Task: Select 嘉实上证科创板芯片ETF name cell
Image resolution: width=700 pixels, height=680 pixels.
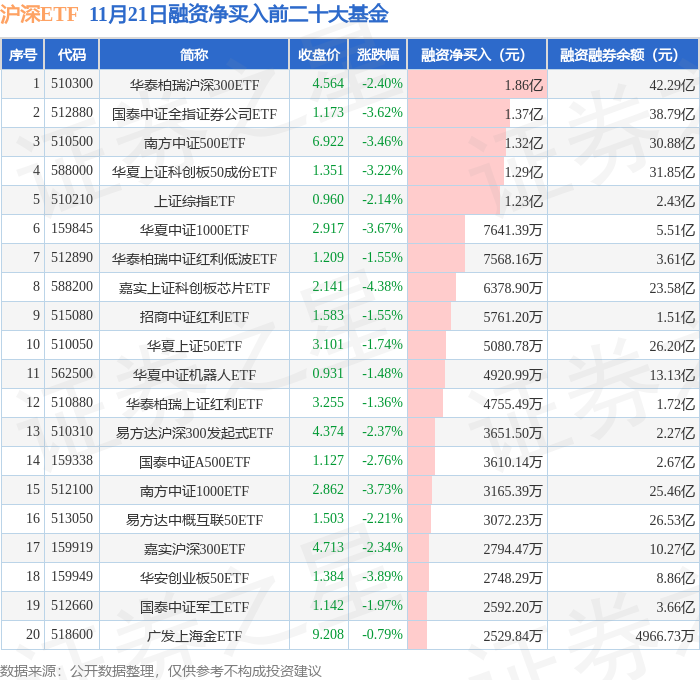Action: 194,288
